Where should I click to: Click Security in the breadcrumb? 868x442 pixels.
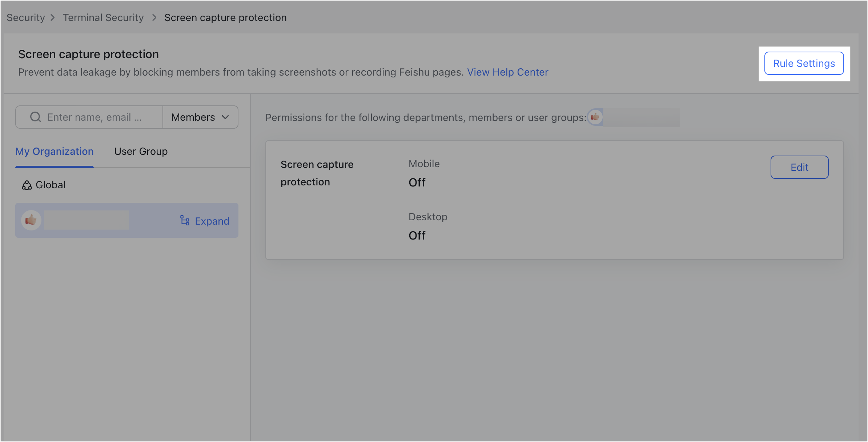[26, 17]
